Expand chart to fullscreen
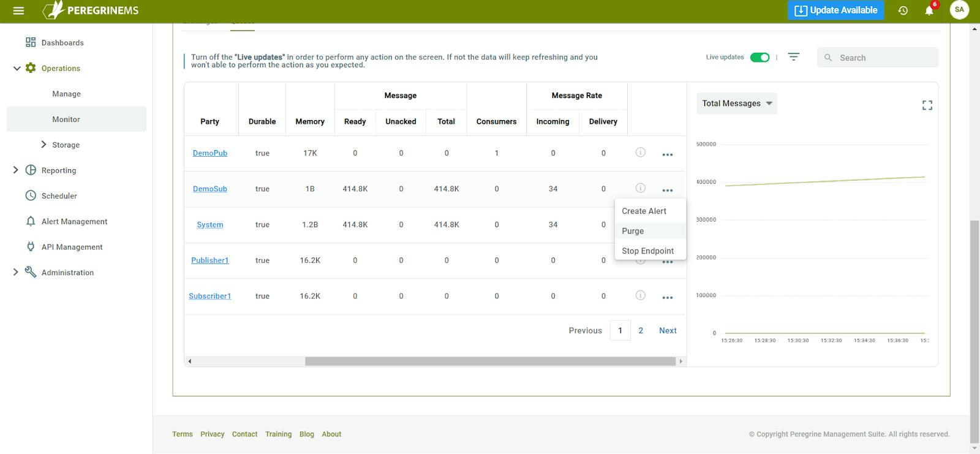Image resolution: width=980 pixels, height=454 pixels. [927, 105]
